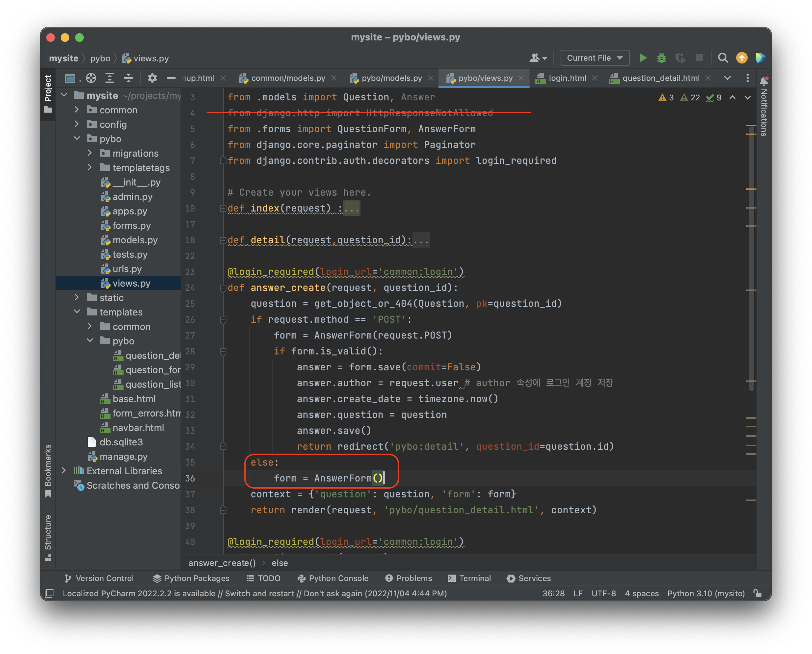The height and width of the screenshot is (654, 812).
Task: Click the Select Opened File crosshair icon
Action: point(91,78)
